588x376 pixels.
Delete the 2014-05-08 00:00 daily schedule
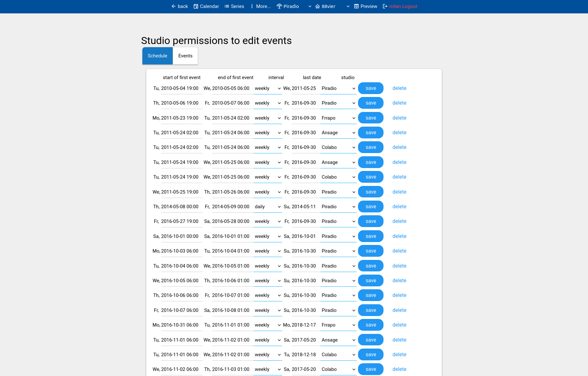(x=399, y=207)
